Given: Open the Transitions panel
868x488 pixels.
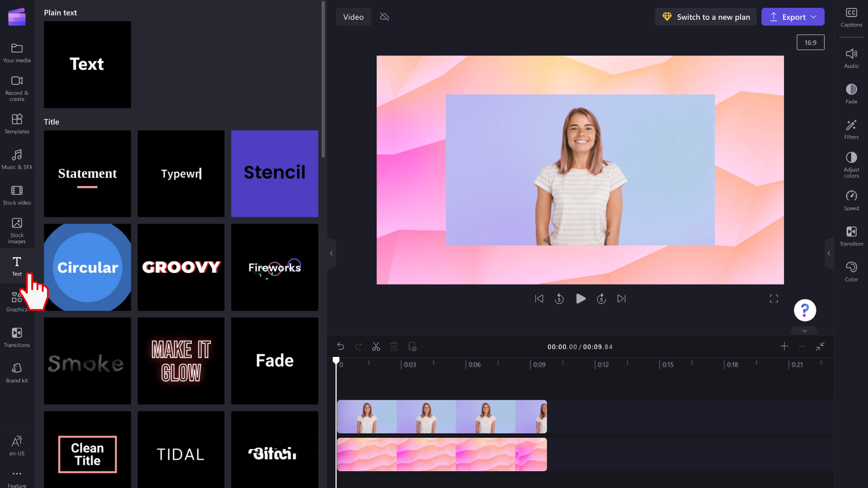Looking at the screenshot, I should 17,337.
